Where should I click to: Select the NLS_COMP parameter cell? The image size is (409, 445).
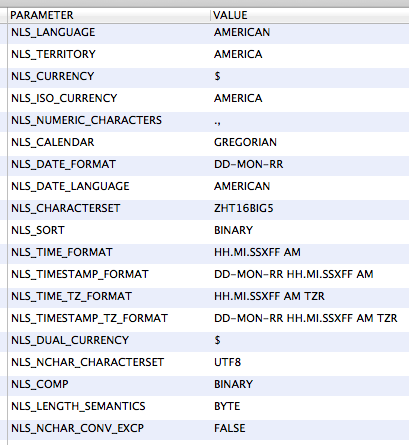point(109,384)
